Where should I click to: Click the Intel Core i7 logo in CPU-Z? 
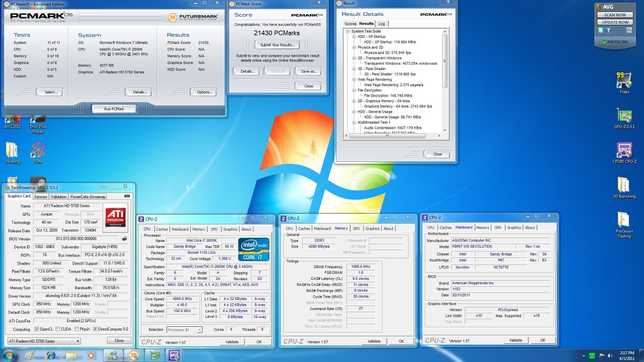[x=254, y=250]
